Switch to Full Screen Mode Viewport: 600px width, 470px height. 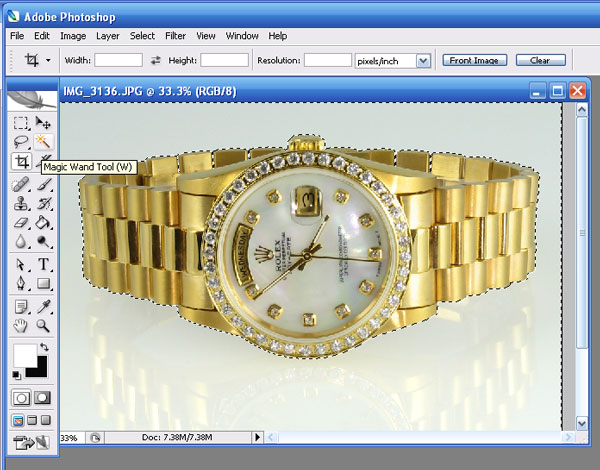46,421
